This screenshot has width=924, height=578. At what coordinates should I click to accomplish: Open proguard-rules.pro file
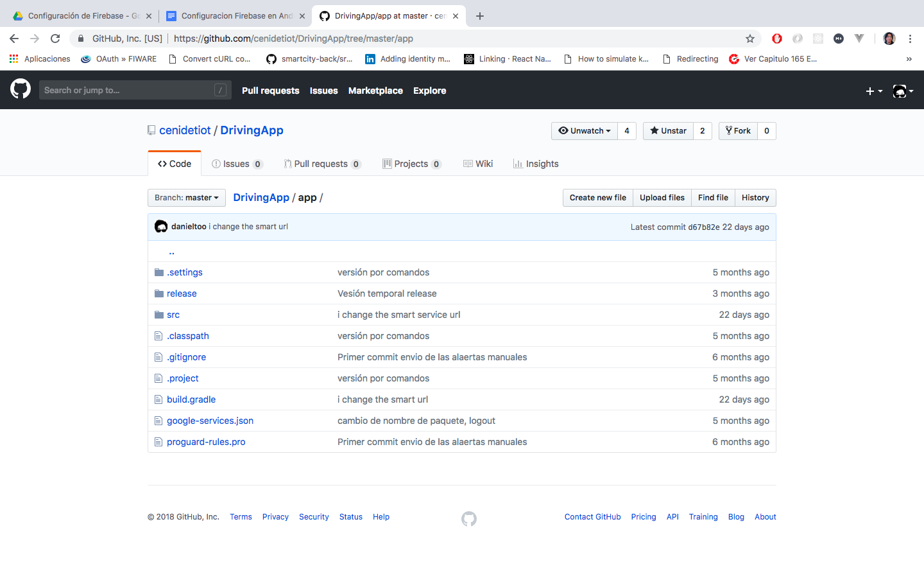point(206,442)
